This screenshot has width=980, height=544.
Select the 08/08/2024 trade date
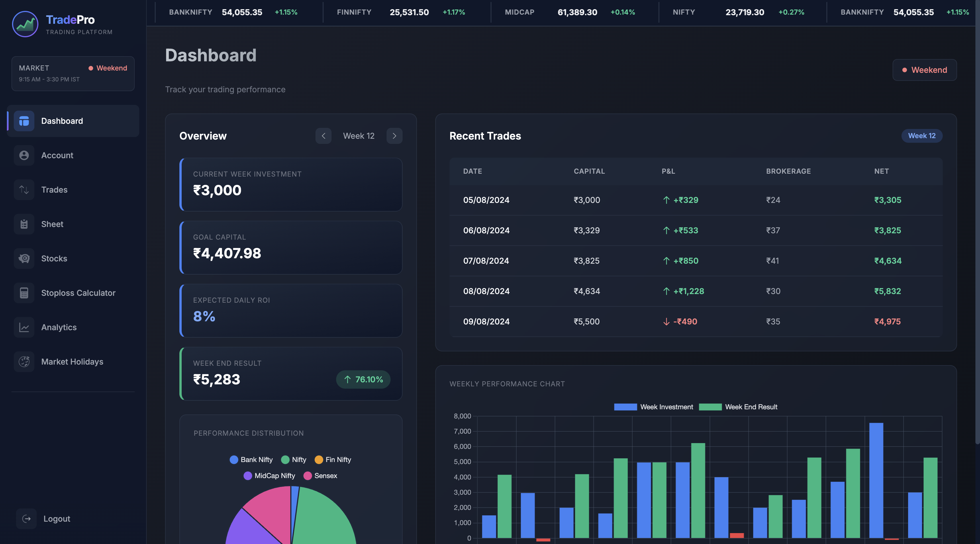(486, 291)
